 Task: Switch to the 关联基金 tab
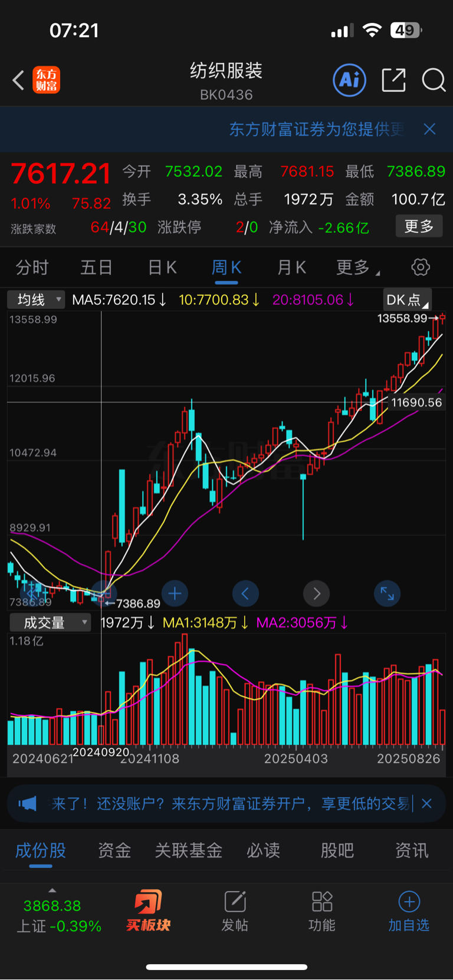click(x=189, y=850)
